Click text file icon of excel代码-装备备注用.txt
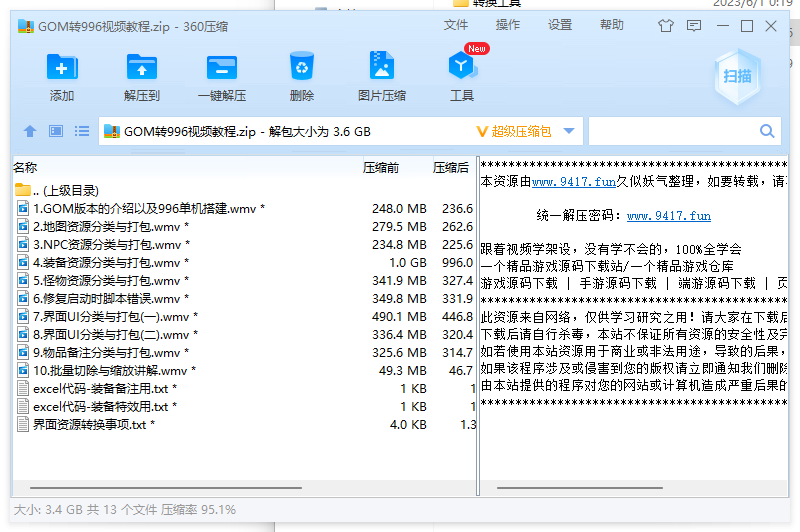This screenshot has height=532, width=800. tap(23, 388)
